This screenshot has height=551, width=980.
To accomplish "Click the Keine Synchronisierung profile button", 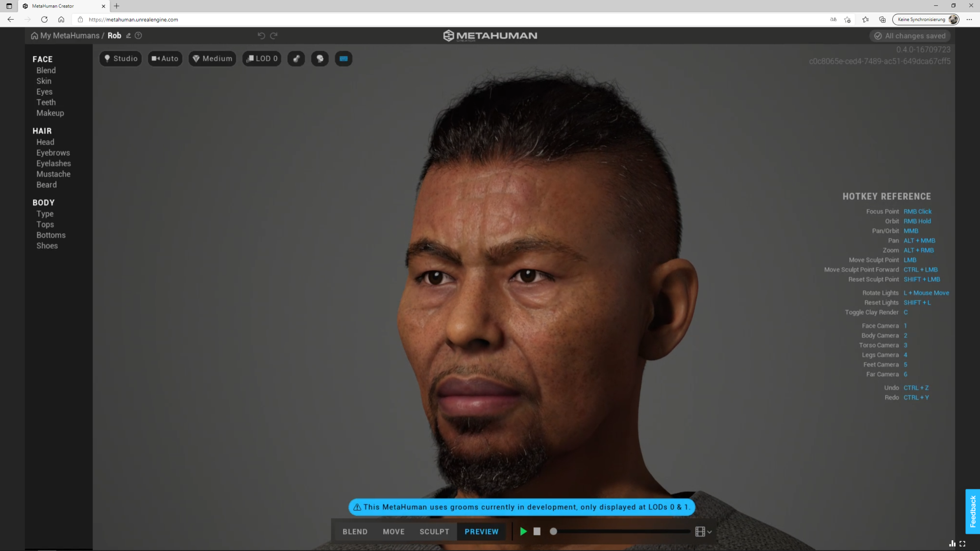I will [926, 20].
